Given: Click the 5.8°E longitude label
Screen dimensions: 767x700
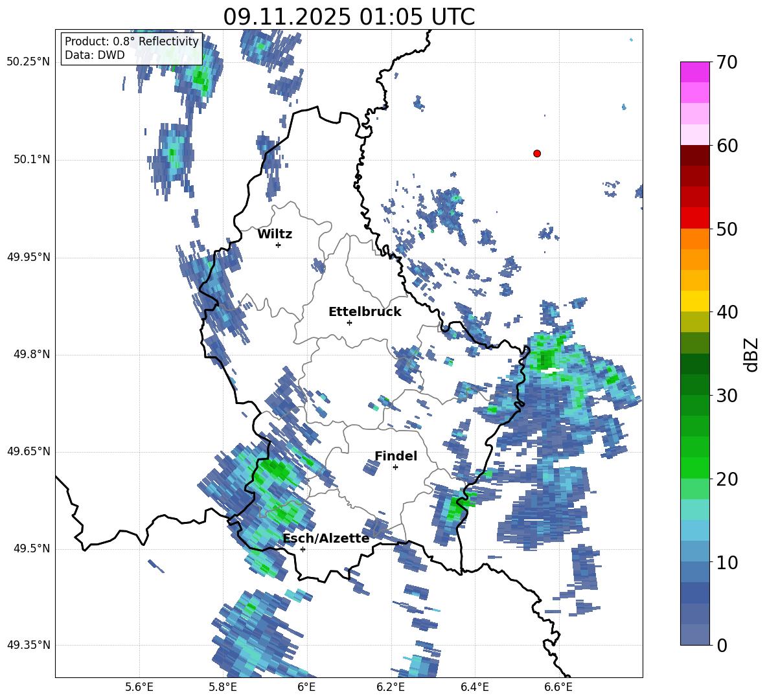Looking at the screenshot, I should [x=223, y=687].
